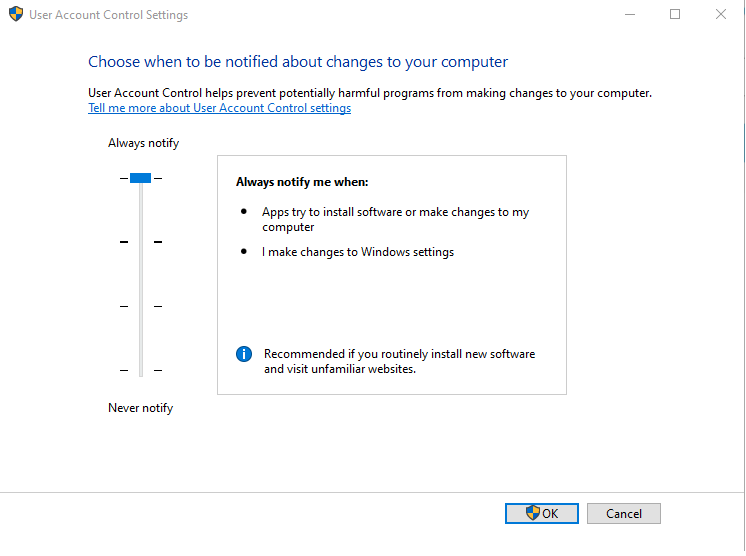Click 'Recommended if you routinely install' text
Screen dimensions: 746x556
point(400,361)
